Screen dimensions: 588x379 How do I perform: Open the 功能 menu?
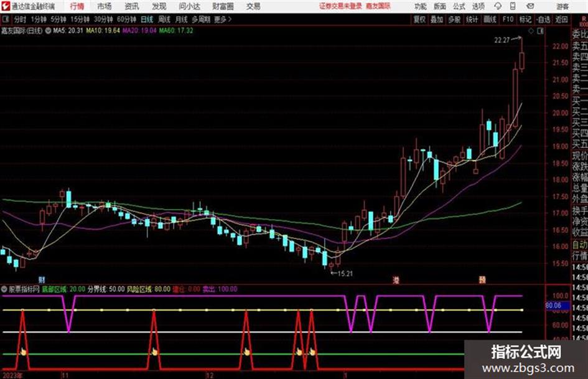pos(421,6)
